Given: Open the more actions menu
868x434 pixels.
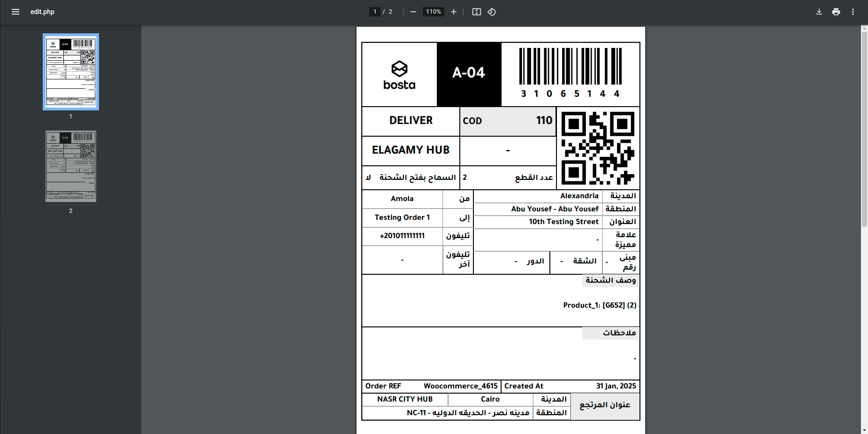Looking at the screenshot, I should (x=853, y=12).
